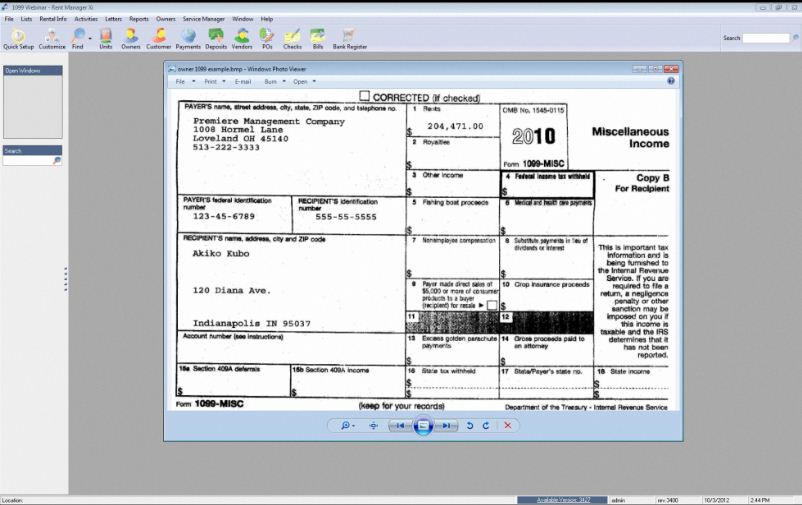Click the Photo Viewer help icon
The image size is (802, 505).
pos(671,81)
